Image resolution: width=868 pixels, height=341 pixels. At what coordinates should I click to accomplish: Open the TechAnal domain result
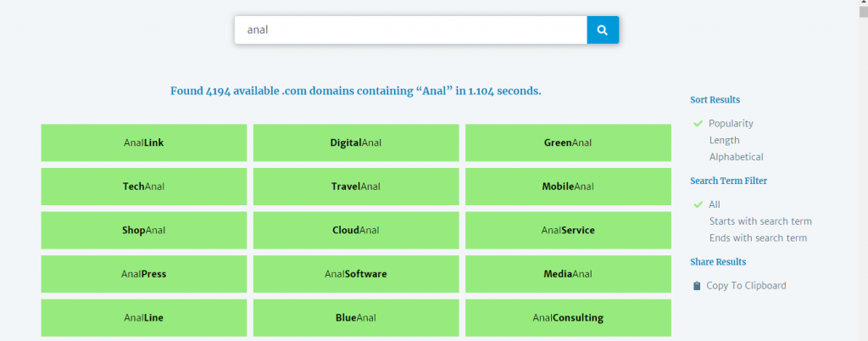click(143, 186)
